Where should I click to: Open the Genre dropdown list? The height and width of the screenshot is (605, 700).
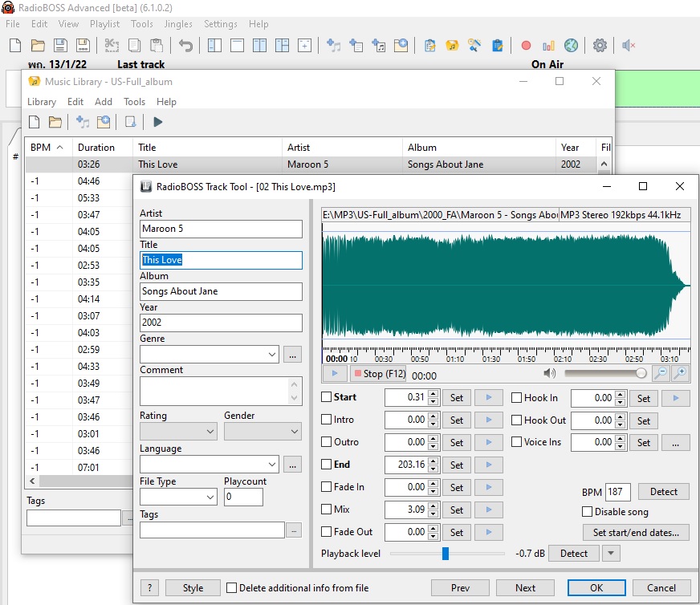(x=271, y=354)
